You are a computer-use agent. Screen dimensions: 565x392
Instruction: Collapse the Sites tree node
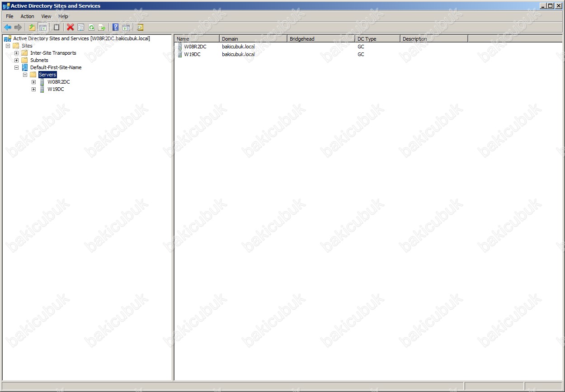(8, 46)
